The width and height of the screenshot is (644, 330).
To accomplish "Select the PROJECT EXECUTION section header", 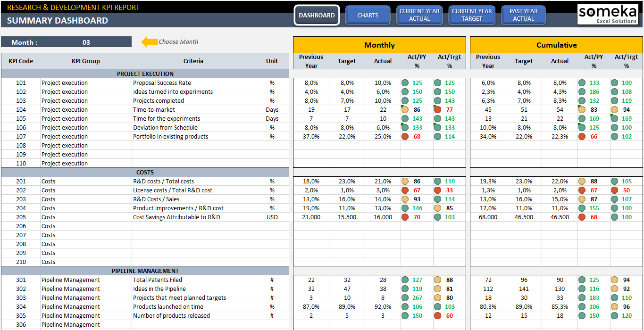I will (x=145, y=74).
